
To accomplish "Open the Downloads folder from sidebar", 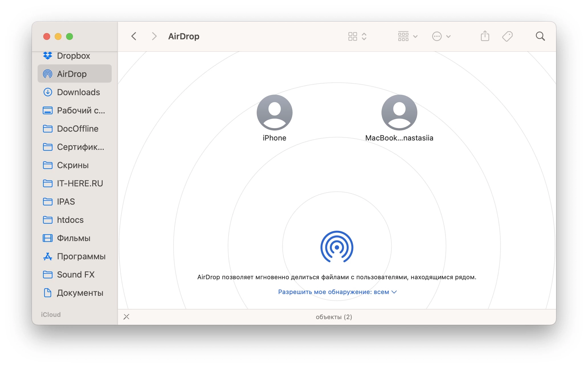I will coord(79,92).
